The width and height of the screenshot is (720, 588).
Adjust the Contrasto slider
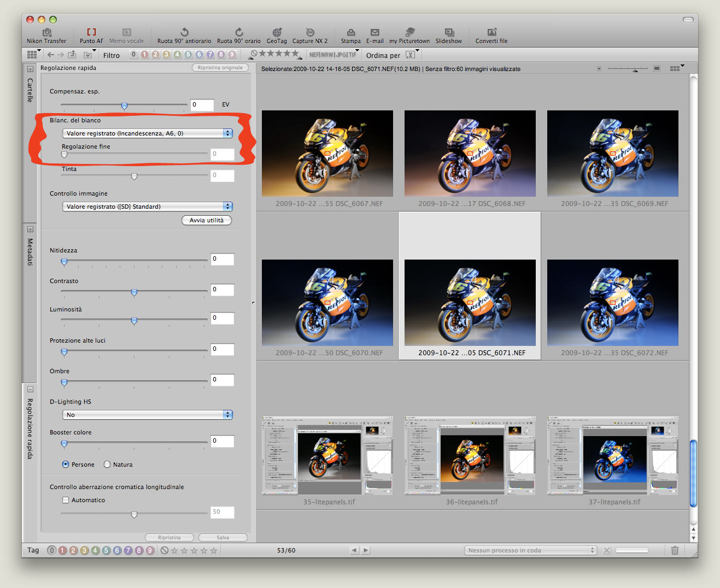[134, 292]
